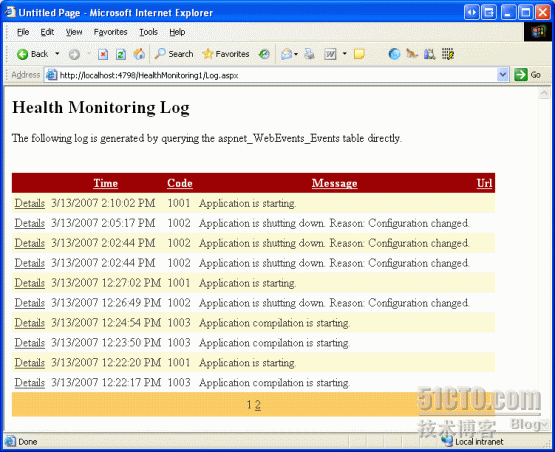Sort the log by Message column

coord(334,183)
